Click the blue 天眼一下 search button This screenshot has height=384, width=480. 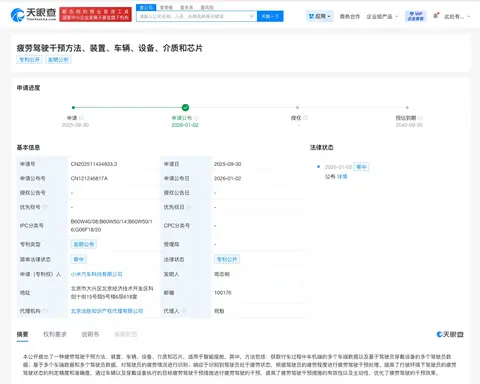pos(270,16)
